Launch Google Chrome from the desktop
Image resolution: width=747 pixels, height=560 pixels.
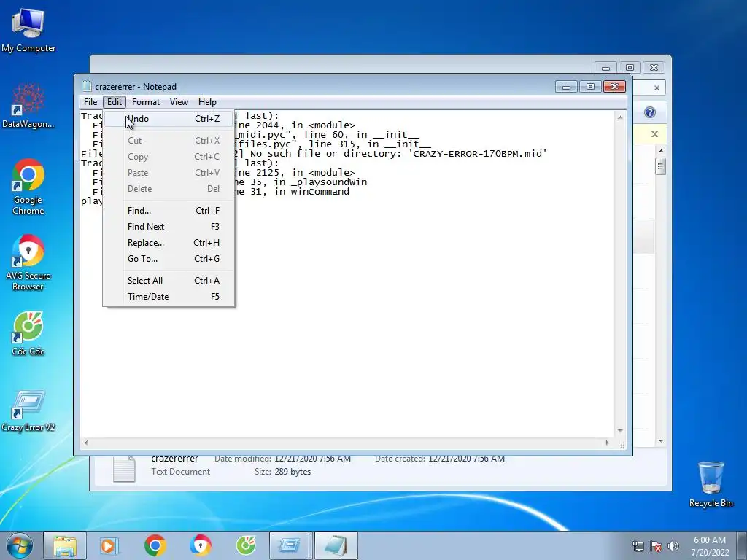[x=28, y=187]
